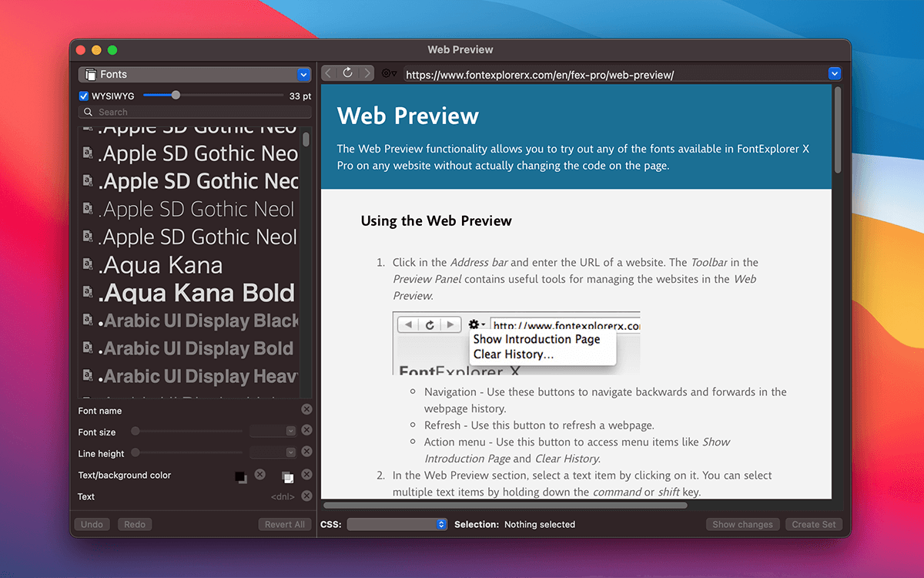The width and height of the screenshot is (924, 578).
Task: Click the Line height slider
Action: [x=188, y=452]
